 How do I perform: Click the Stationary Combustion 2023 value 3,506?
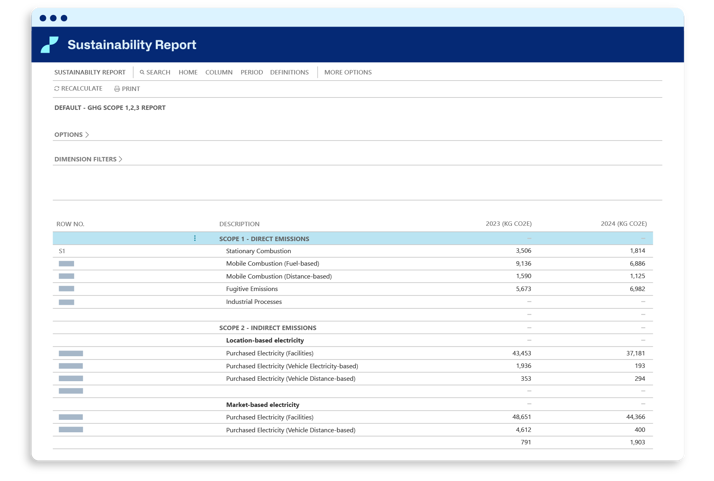[523, 251]
